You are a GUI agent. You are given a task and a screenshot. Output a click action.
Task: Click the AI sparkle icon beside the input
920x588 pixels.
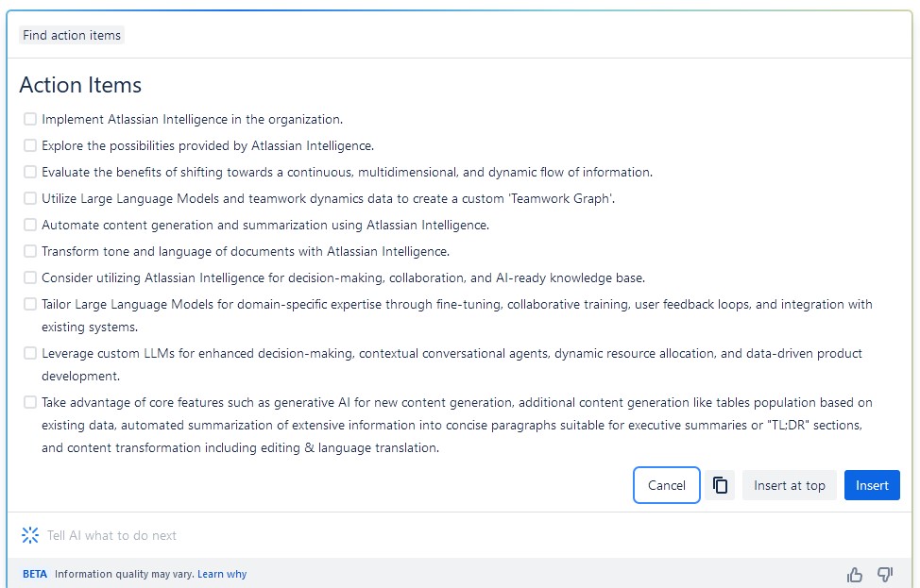pos(29,535)
